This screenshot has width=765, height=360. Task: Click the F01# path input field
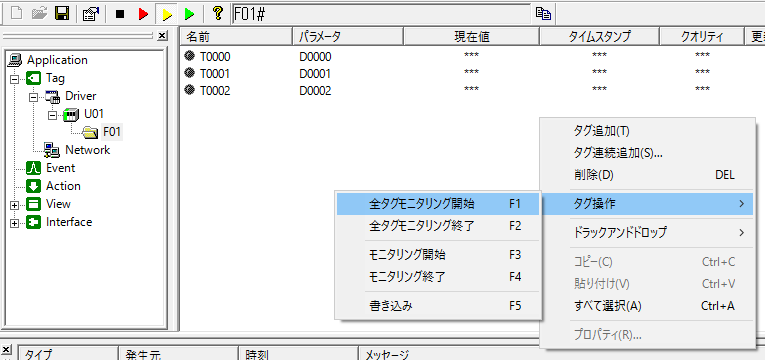point(381,14)
